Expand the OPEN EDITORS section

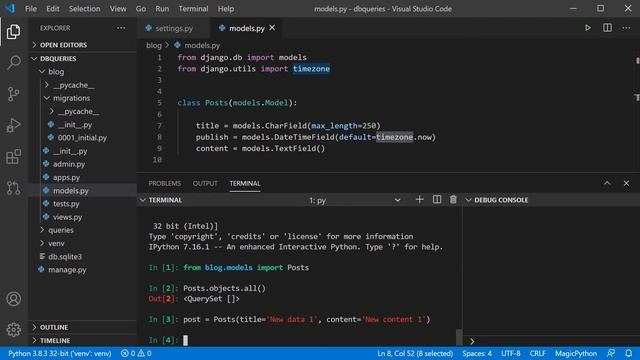(x=63, y=45)
